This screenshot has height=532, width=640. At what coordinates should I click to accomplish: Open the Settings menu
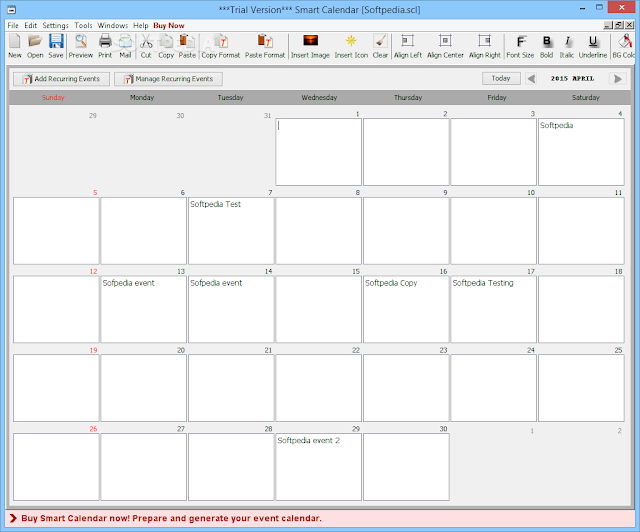coord(56,25)
